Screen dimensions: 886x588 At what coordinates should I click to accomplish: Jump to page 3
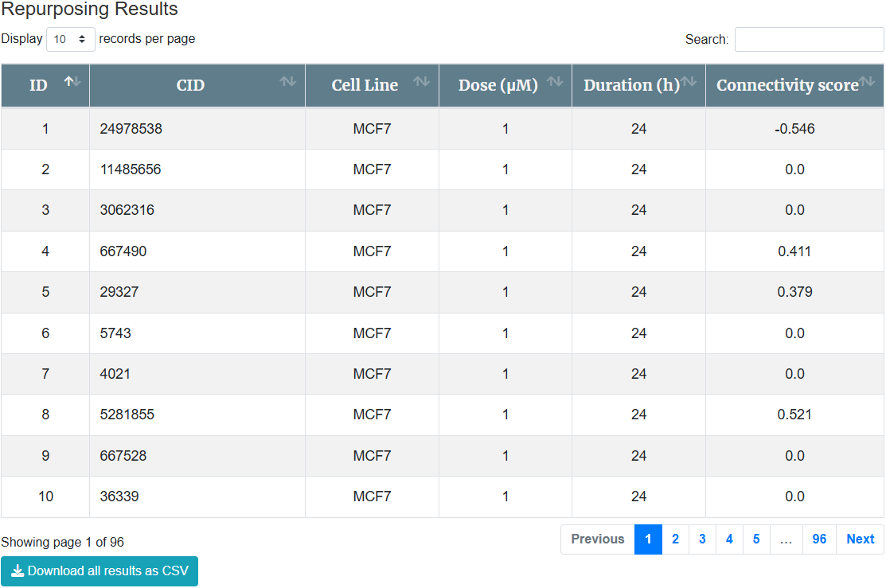[x=702, y=539]
